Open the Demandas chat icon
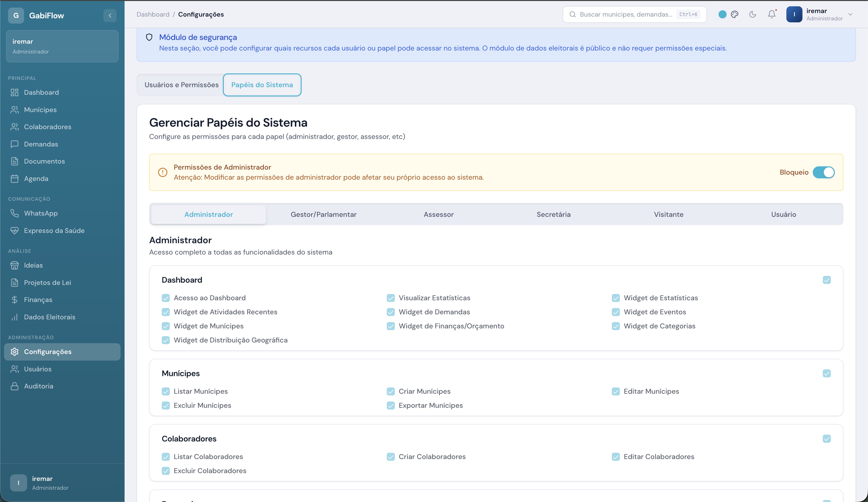 (15, 144)
